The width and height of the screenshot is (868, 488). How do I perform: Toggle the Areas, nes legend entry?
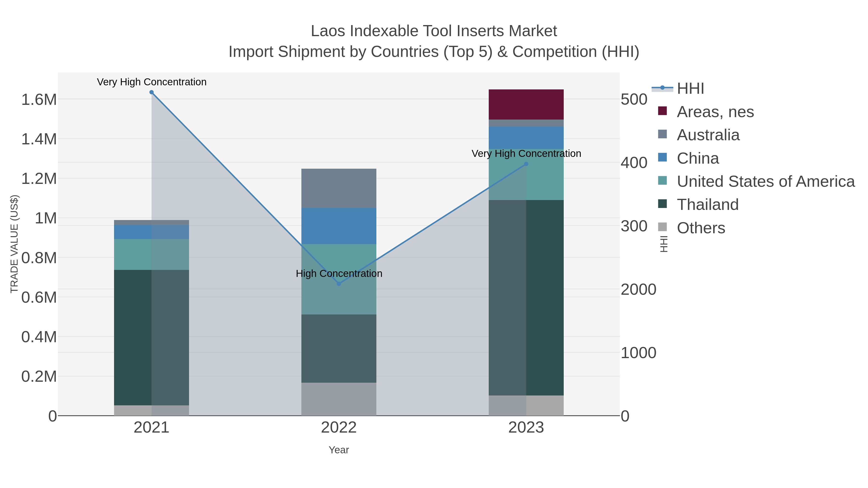706,112
